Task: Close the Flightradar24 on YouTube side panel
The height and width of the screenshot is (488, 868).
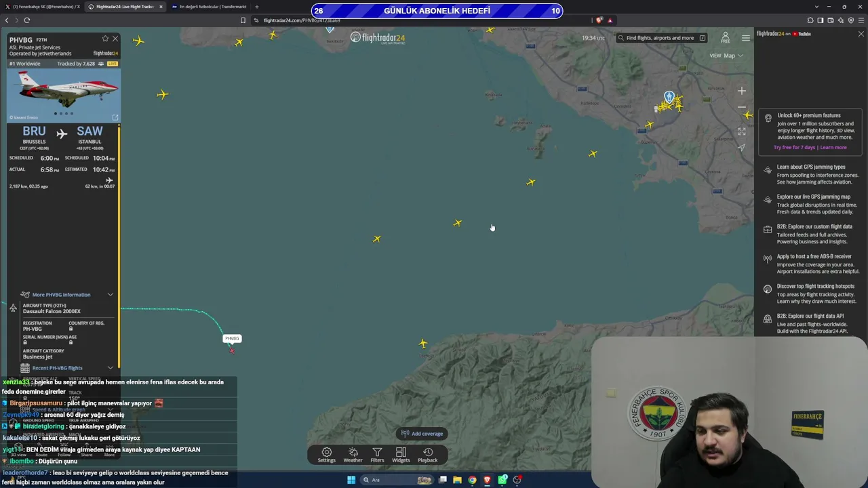Action: [x=861, y=34]
